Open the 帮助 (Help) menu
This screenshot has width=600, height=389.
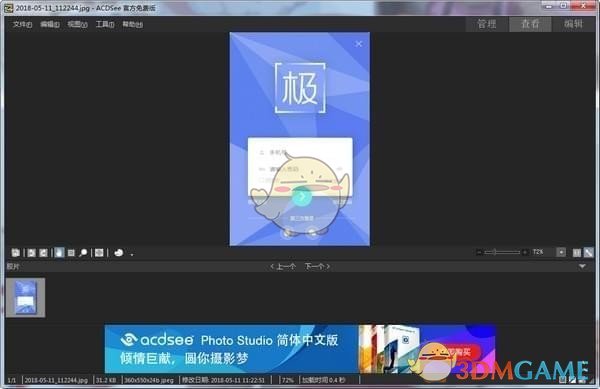(x=132, y=24)
